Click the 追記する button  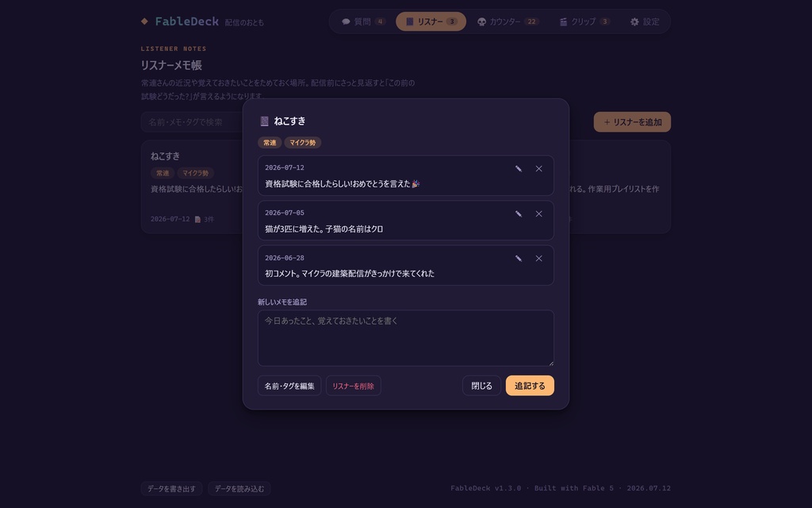pyautogui.click(x=530, y=386)
